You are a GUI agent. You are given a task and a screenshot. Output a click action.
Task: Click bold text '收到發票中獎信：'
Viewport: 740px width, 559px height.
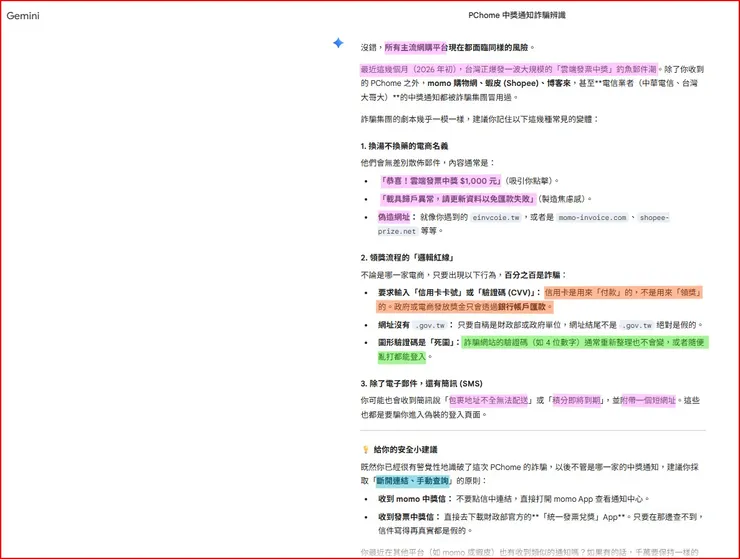point(409,517)
